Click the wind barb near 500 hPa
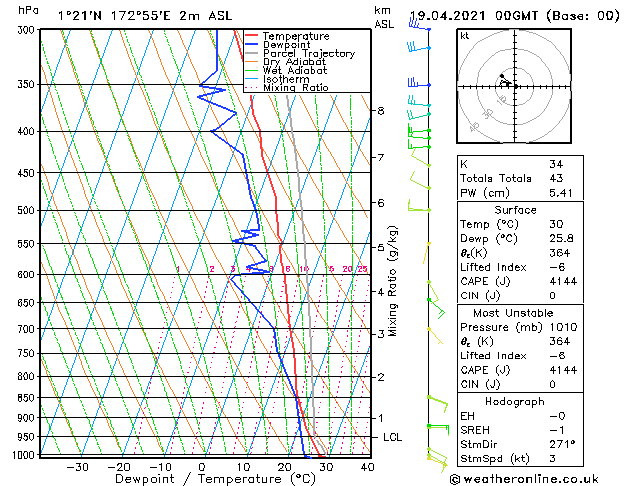This screenshot has height=486, width=629. [419, 205]
